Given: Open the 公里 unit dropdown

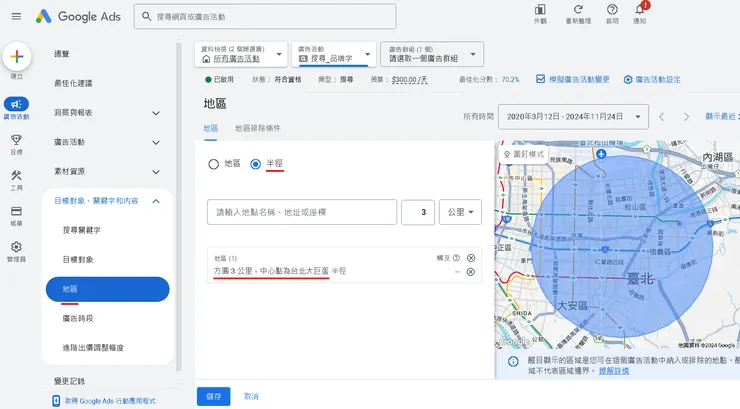Looking at the screenshot, I should coord(460,212).
